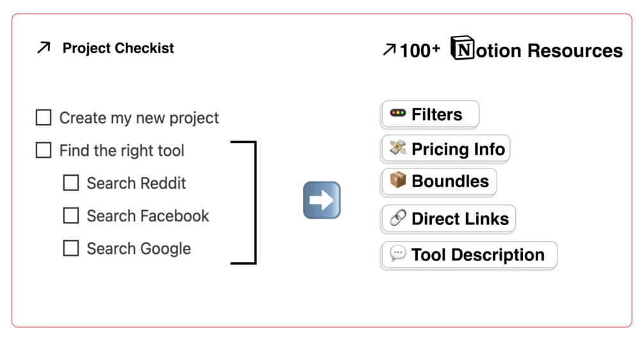Check the Create my new project box

coord(44,117)
